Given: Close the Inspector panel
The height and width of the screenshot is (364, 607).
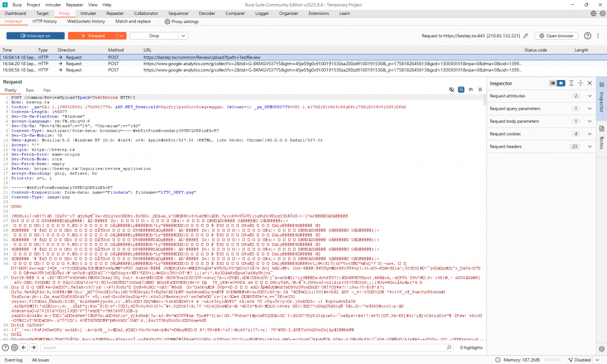Looking at the screenshot, I should (x=590, y=83).
